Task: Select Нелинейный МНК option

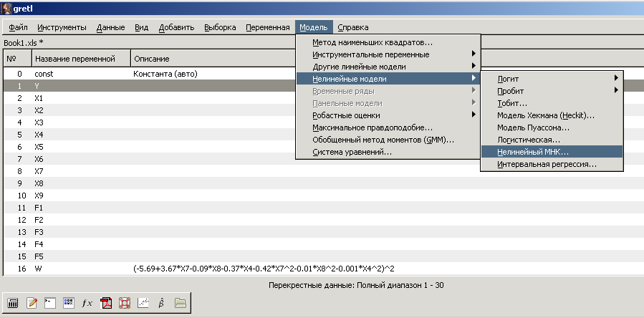Action: (x=552, y=152)
